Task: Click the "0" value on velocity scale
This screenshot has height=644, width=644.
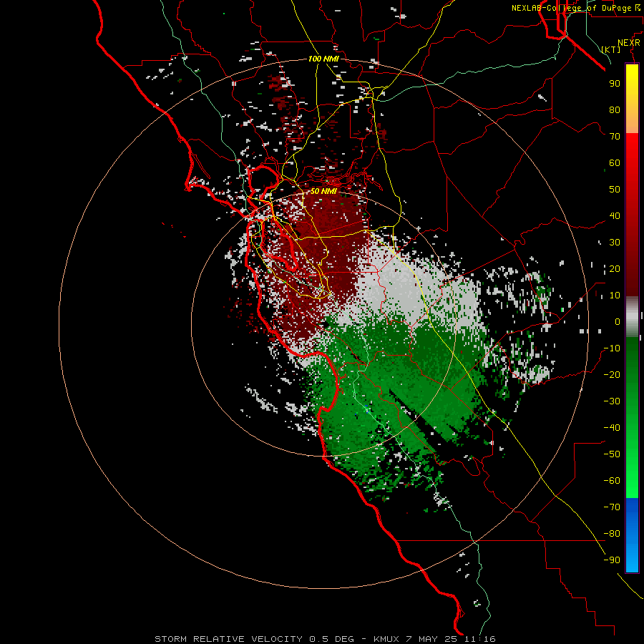Action: coord(618,321)
